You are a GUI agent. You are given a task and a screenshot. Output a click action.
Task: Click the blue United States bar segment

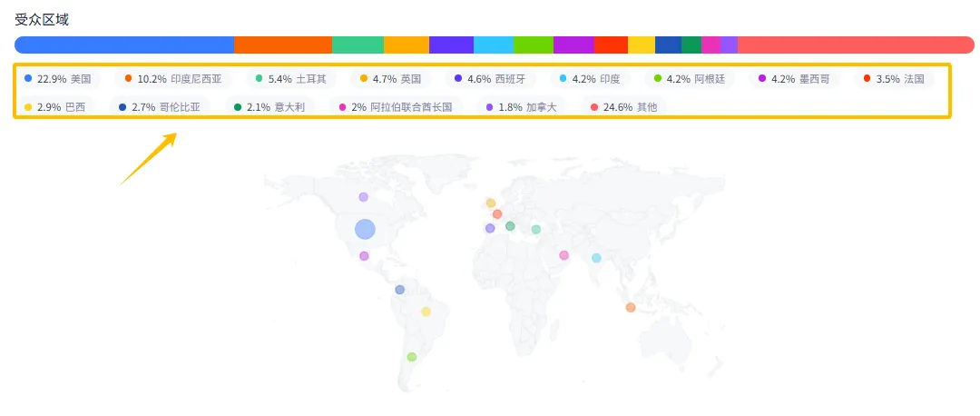click(124, 45)
